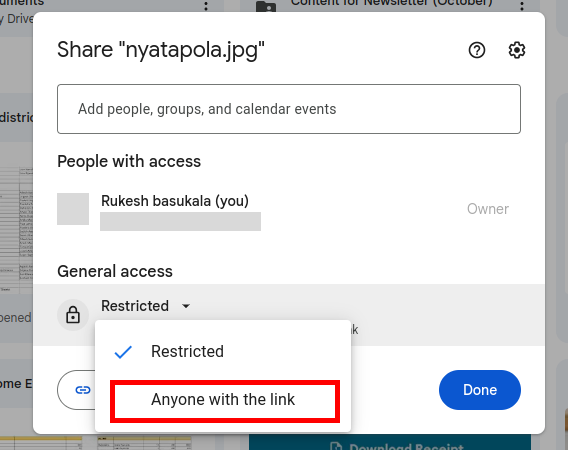Click the Share "nyatapola.jpg" title
This screenshot has width=568, height=450.
click(161, 50)
